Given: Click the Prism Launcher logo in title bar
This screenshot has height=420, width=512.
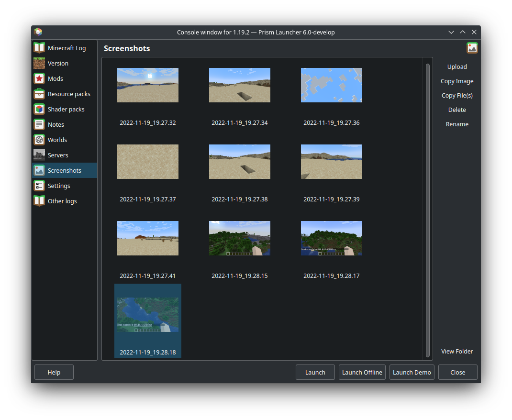Looking at the screenshot, I should [38, 32].
